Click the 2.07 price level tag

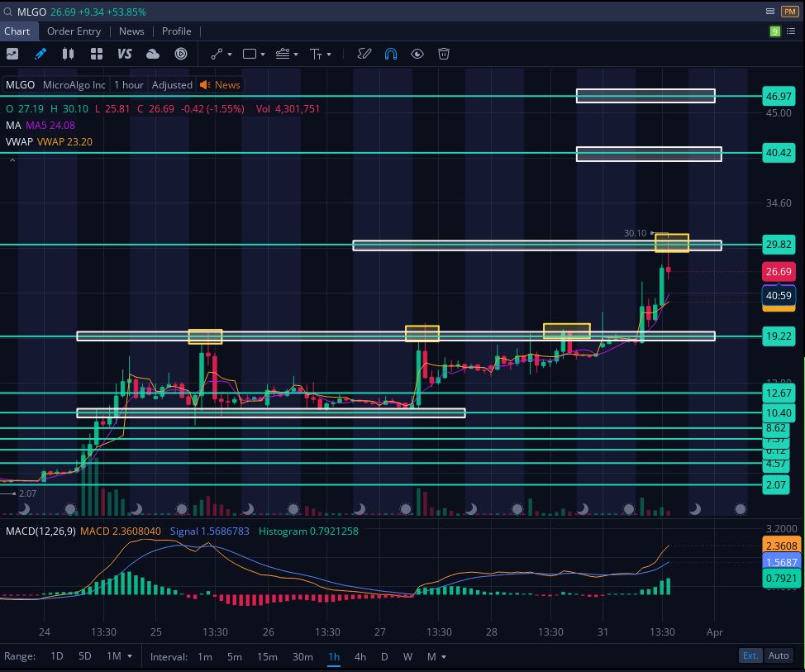pos(776,484)
